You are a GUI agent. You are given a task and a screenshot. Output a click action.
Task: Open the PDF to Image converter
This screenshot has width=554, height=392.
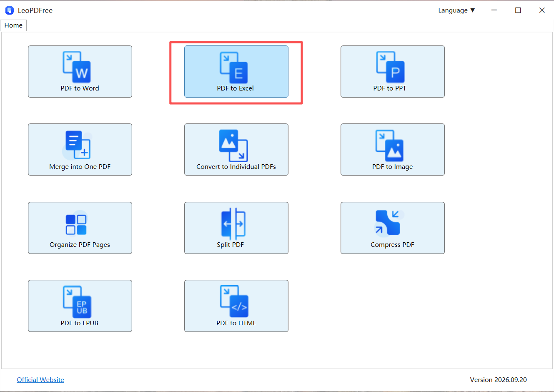pyautogui.click(x=393, y=150)
